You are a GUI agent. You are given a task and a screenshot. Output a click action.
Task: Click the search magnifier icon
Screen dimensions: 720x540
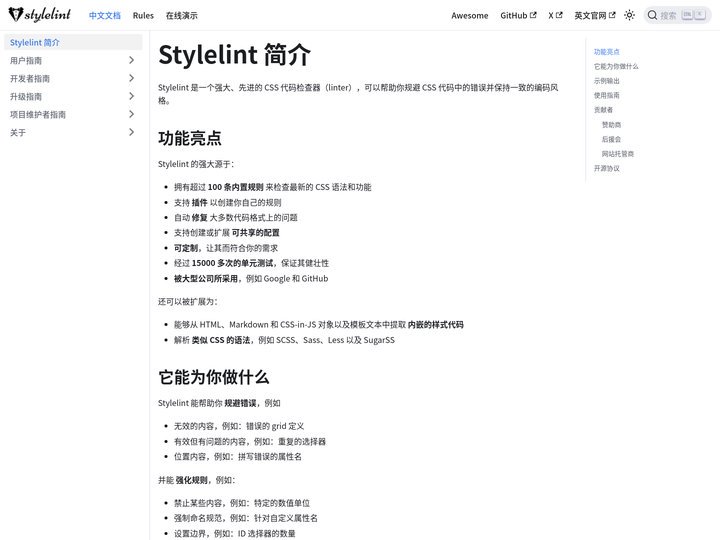pos(652,15)
